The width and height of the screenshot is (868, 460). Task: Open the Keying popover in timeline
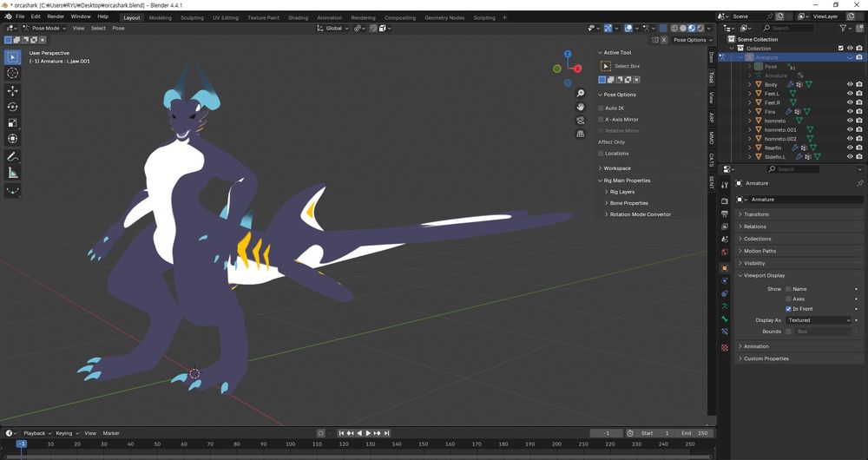(x=67, y=433)
